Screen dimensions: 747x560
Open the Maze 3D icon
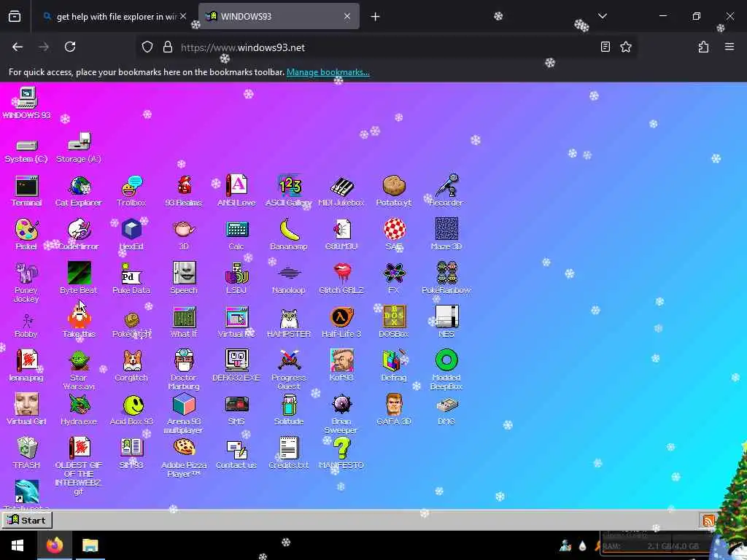[446, 235]
